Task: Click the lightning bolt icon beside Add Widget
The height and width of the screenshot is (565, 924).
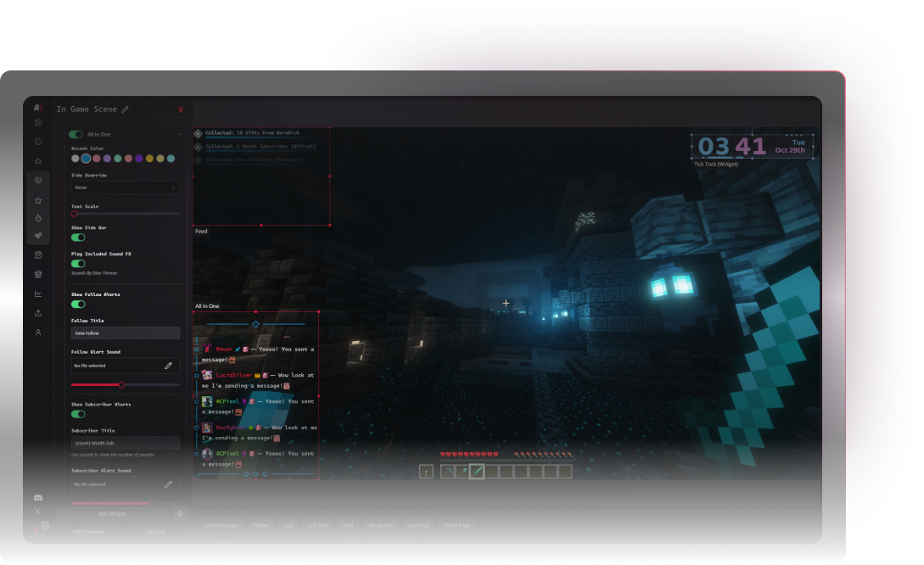Action: tap(179, 513)
